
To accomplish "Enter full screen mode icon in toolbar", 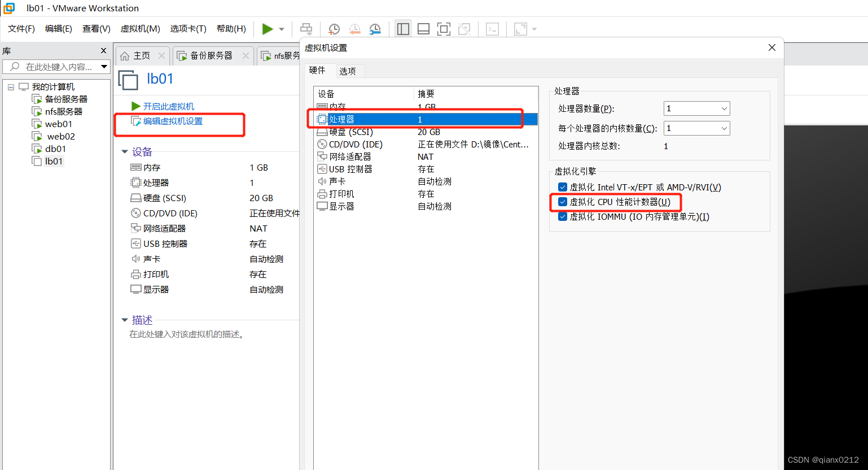I will click(x=444, y=29).
